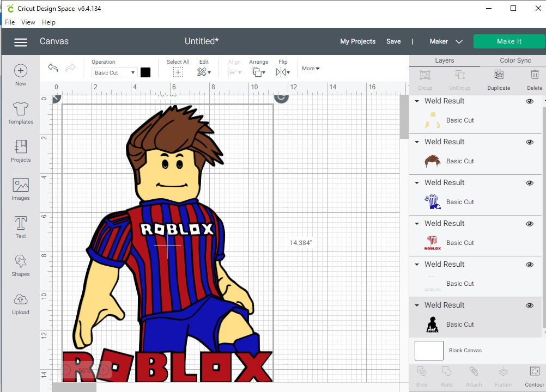Image resolution: width=546 pixels, height=392 pixels.
Task: Open the Templates t-shirt icon
Action: [21, 108]
